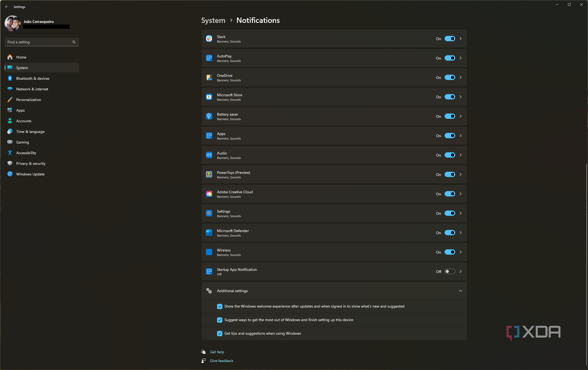Image resolution: width=588 pixels, height=370 pixels.
Task: Select System in sidebar
Action: point(42,68)
